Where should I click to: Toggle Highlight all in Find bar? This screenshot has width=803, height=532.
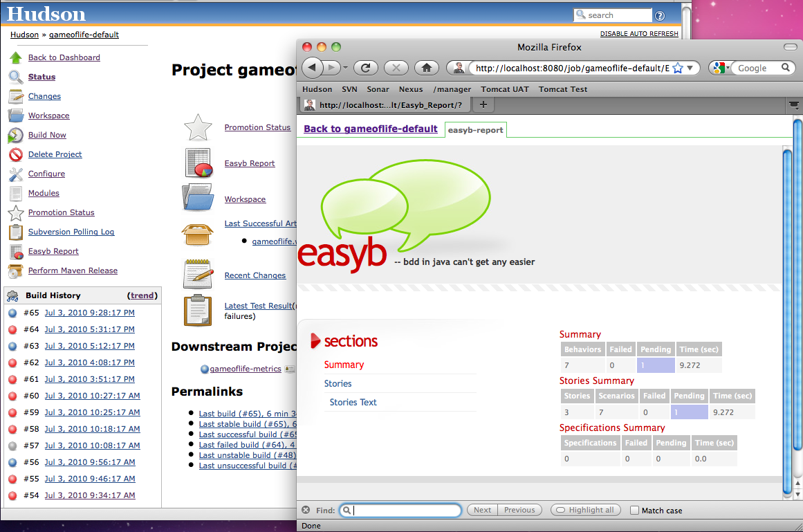pyautogui.click(x=586, y=510)
